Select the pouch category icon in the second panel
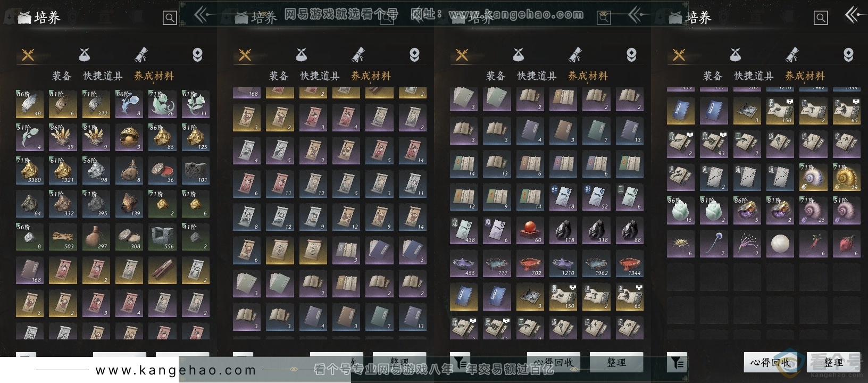 pos(302,54)
